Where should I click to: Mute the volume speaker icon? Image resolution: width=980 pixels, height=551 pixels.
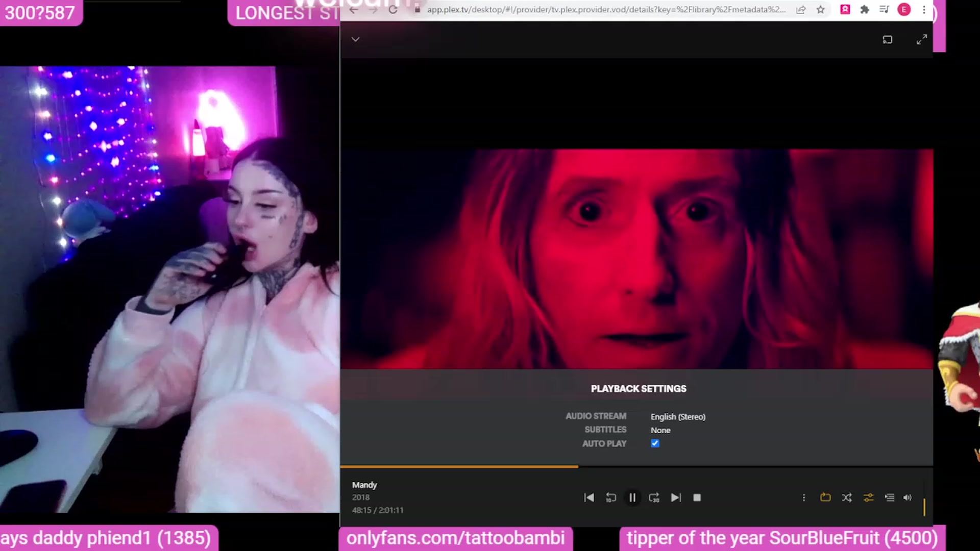908,497
